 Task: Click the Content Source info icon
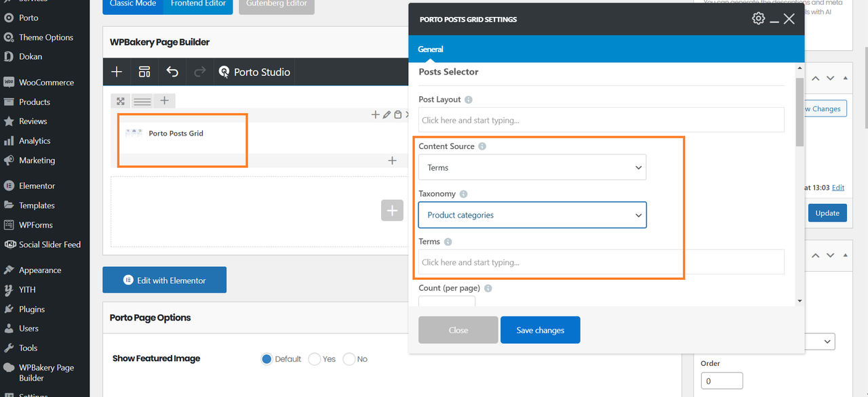482,146
